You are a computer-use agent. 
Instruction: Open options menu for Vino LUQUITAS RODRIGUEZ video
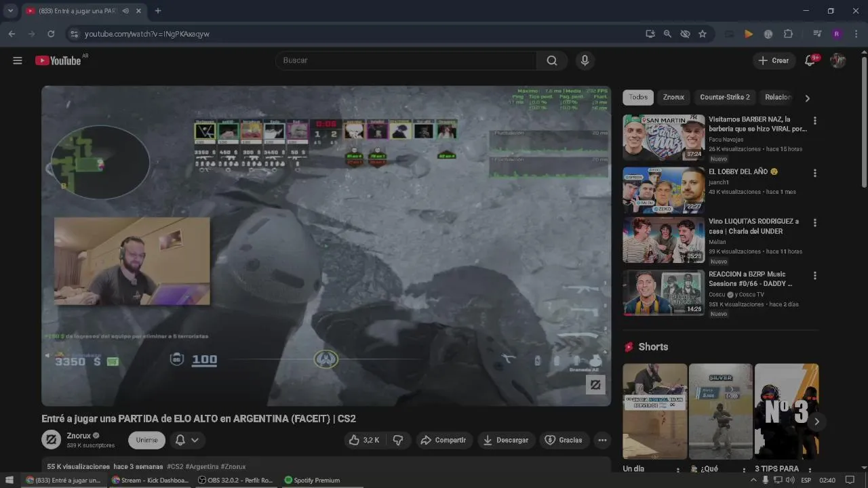(x=814, y=223)
